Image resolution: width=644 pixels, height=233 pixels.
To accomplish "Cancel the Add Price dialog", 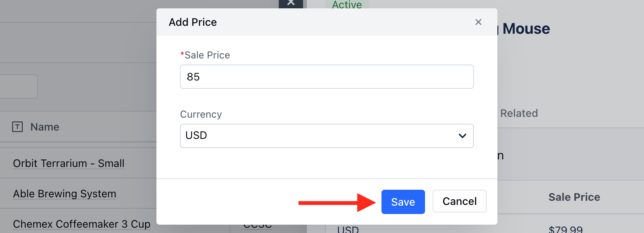I will click(x=460, y=201).
